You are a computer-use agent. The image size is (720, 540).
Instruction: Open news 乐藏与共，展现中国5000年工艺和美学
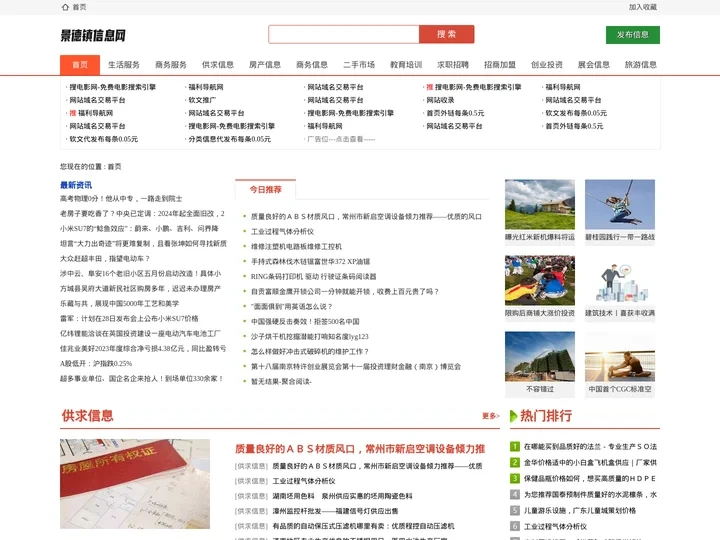[x=119, y=304]
